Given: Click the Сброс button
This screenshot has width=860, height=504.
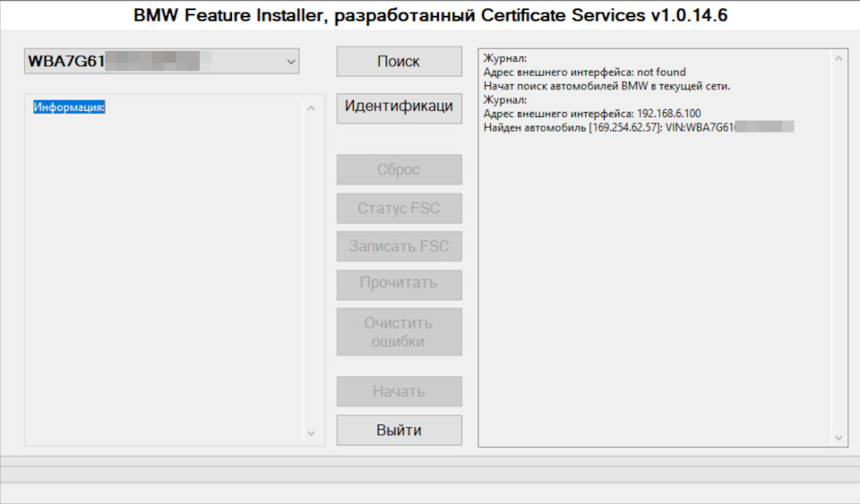Looking at the screenshot, I should pos(399,169).
